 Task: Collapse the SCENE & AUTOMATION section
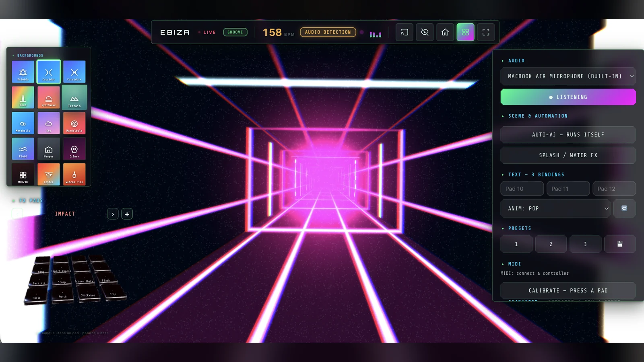[x=535, y=116]
